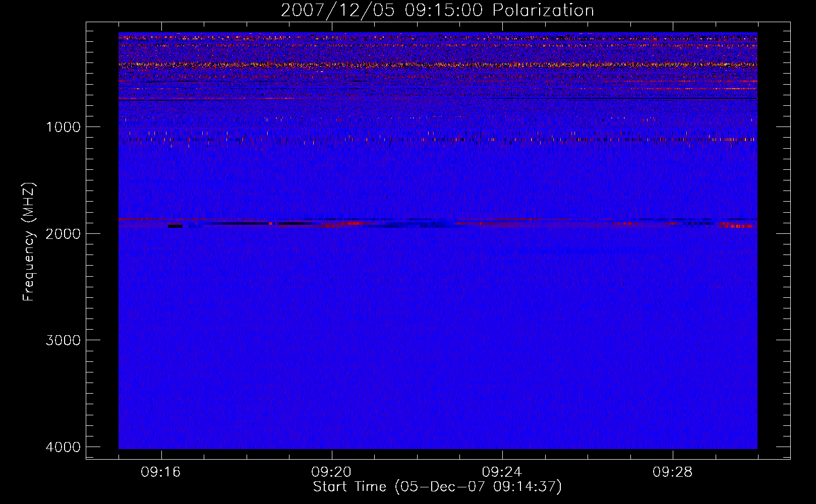Click the 09:28 time tick label
Image resolution: width=816 pixels, height=504 pixels.
pos(673,472)
